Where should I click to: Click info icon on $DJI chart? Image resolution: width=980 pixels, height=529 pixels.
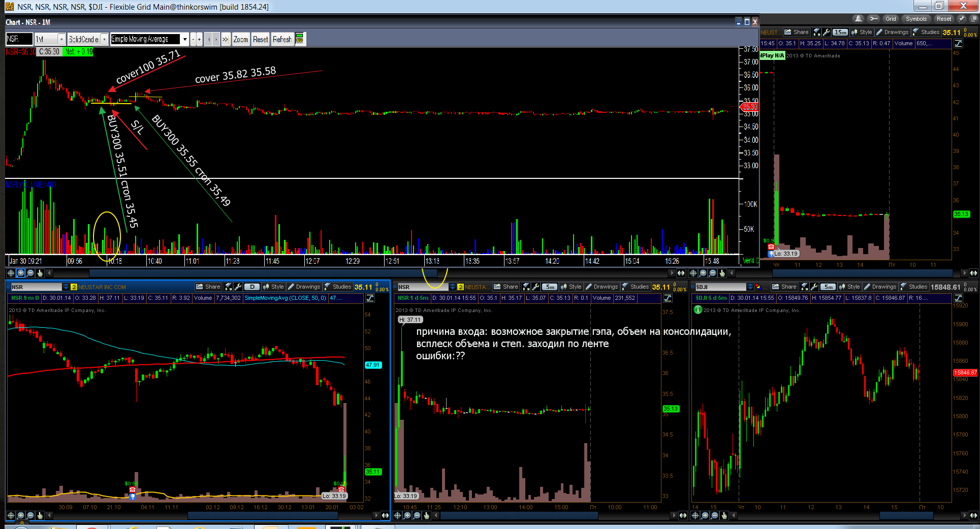click(x=698, y=310)
